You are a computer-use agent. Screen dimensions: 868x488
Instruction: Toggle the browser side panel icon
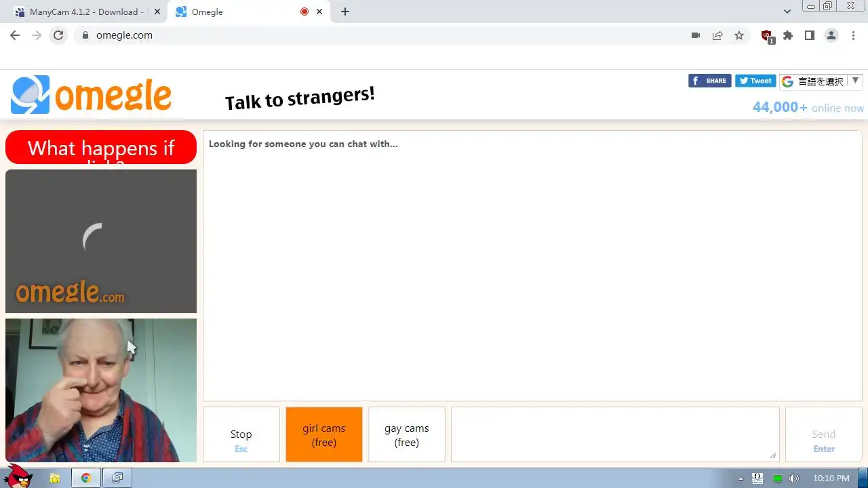810,35
